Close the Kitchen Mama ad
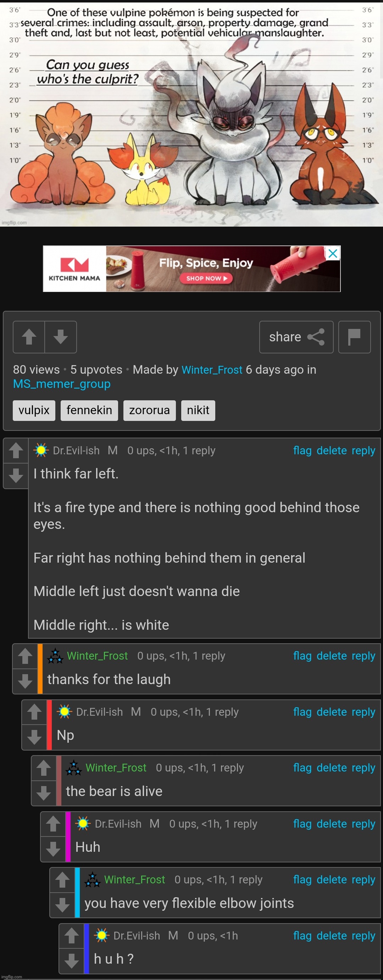 [x=333, y=253]
